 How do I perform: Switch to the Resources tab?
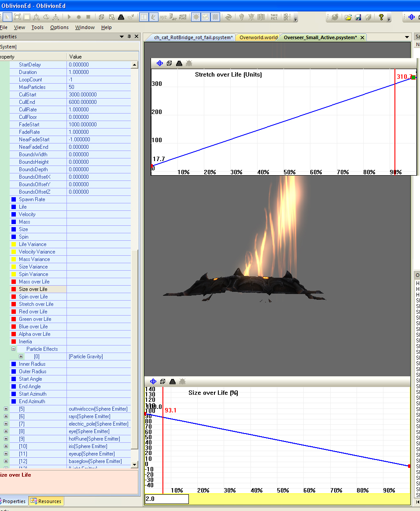[46, 501]
